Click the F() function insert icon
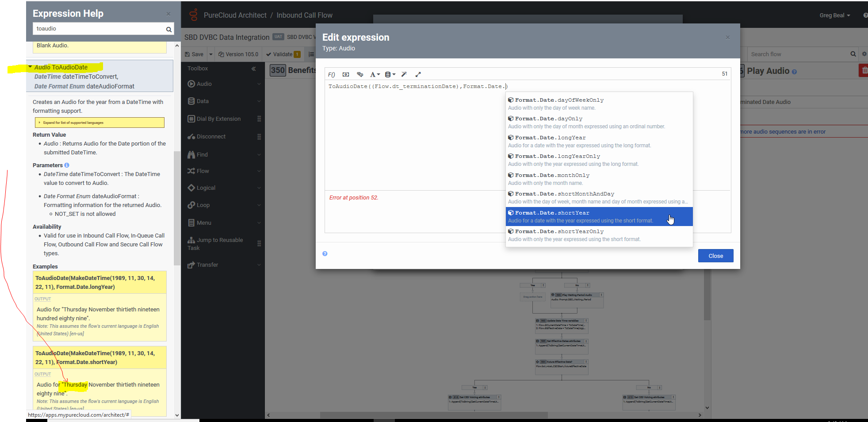The width and height of the screenshot is (868, 422). coord(332,74)
